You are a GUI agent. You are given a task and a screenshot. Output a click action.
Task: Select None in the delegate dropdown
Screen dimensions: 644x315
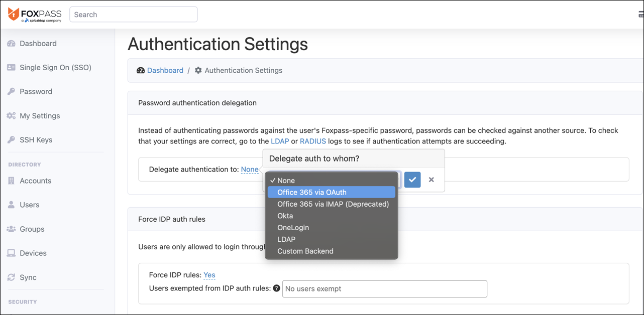click(x=332, y=181)
